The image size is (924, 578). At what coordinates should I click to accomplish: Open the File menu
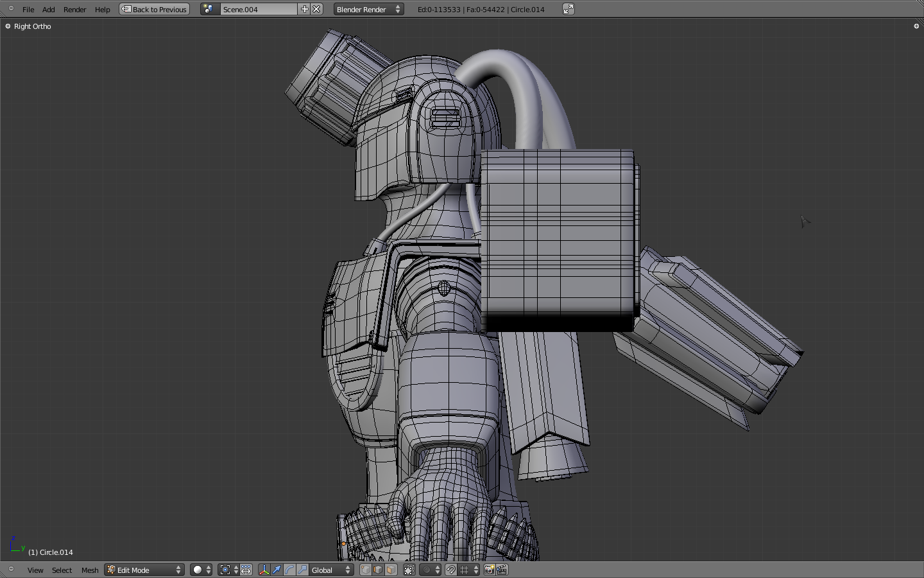pyautogui.click(x=28, y=10)
